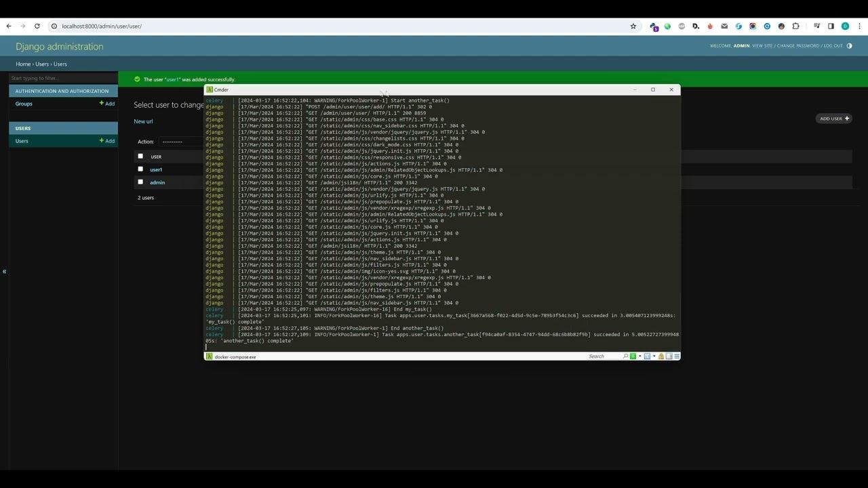Open the 'New url' link
This screenshot has width=868, height=488.
pyautogui.click(x=143, y=121)
